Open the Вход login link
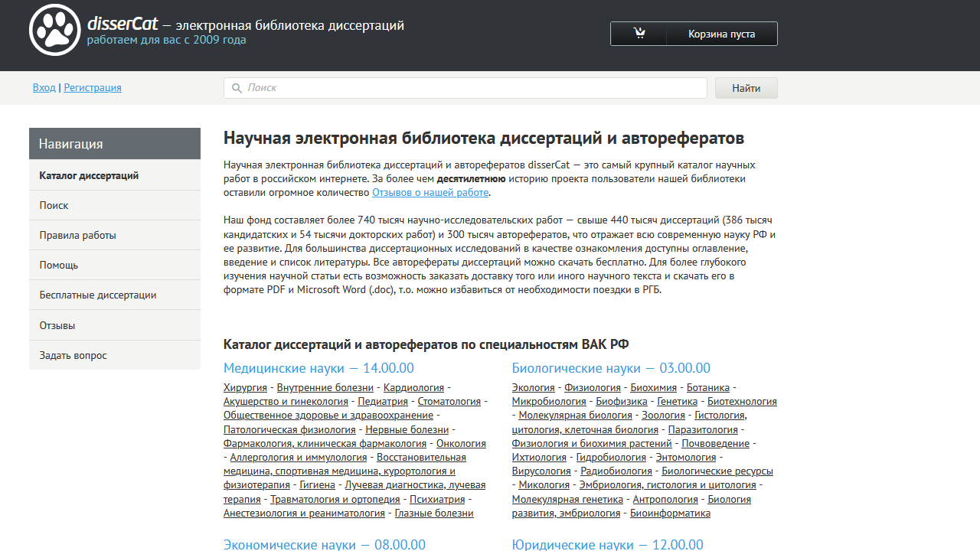Image resolution: width=980 pixels, height=551 pixels. pos(44,87)
